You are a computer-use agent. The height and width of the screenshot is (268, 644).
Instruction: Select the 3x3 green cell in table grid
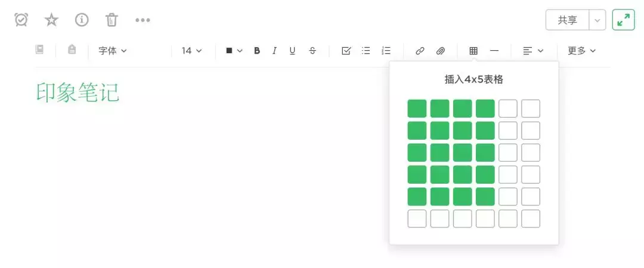click(x=463, y=152)
